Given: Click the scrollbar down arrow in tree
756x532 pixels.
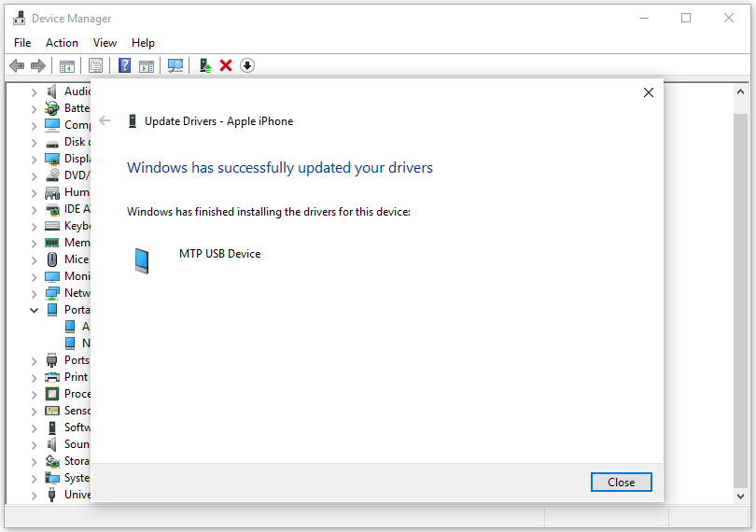Looking at the screenshot, I should (x=740, y=496).
